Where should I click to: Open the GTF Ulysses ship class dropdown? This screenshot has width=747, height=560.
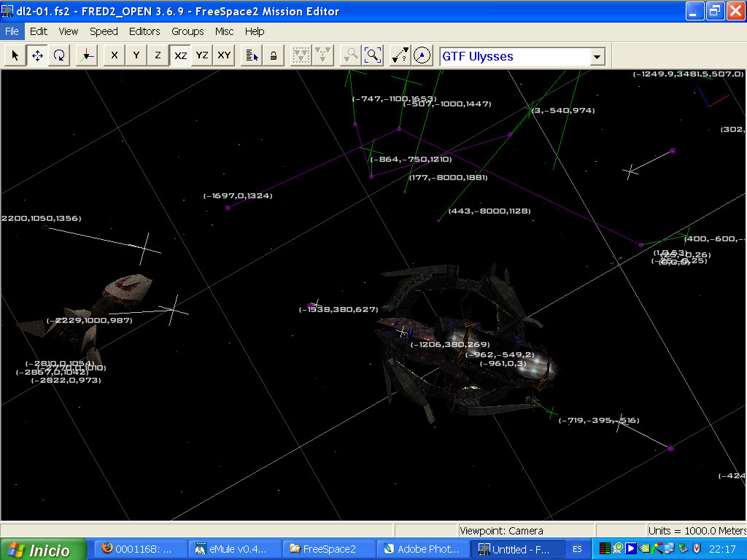597,57
